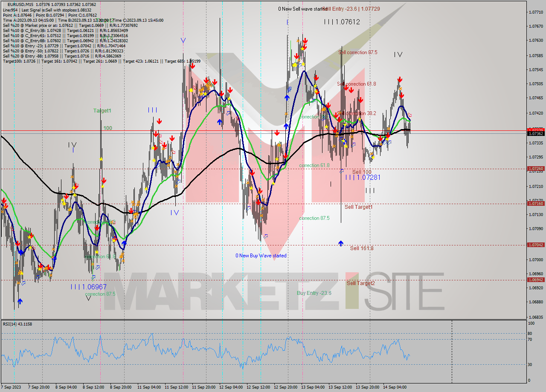Select the 'I I I 1.07612' wave label
This screenshot has width=546, height=392.
pos(342,22)
